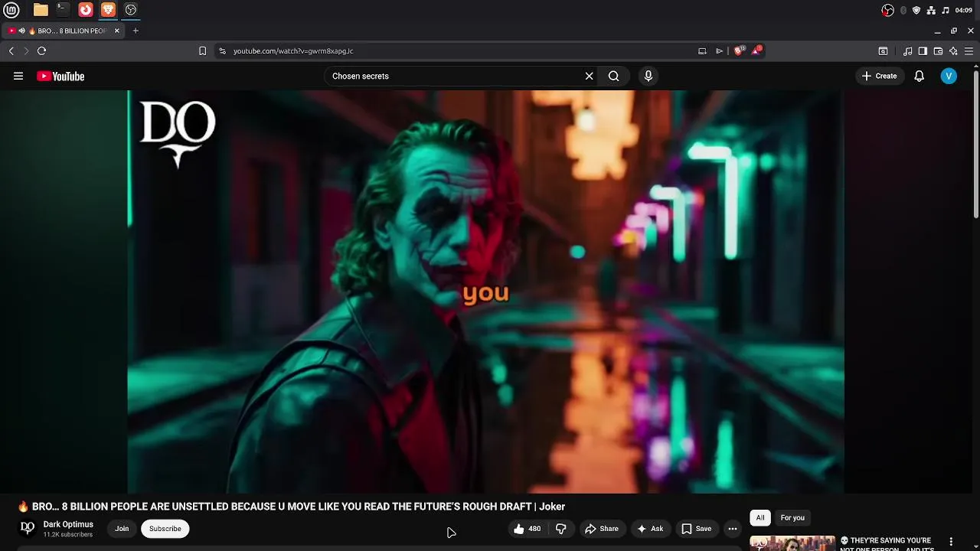The height and width of the screenshot is (551, 980).
Task: Open the Brave Playlist music note icon
Action: click(907, 51)
